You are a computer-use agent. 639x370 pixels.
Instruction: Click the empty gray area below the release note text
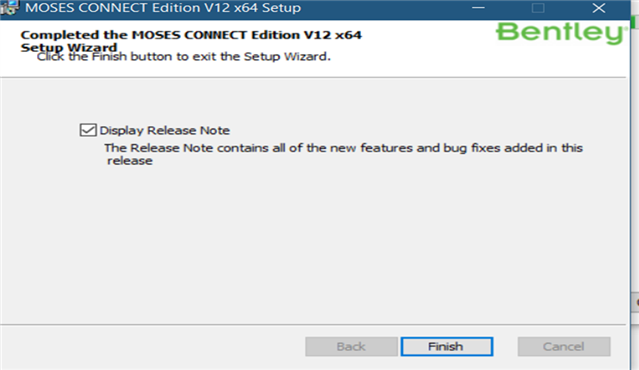pyautogui.click(x=313, y=244)
